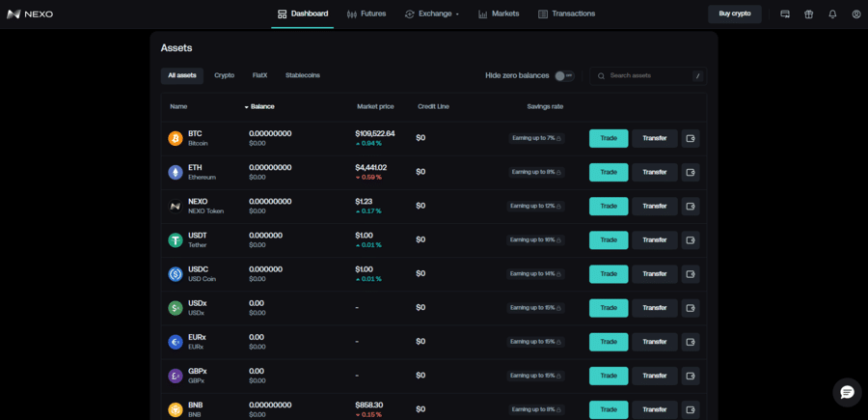
Task: Click the USDx coin icon
Action: click(x=176, y=308)
